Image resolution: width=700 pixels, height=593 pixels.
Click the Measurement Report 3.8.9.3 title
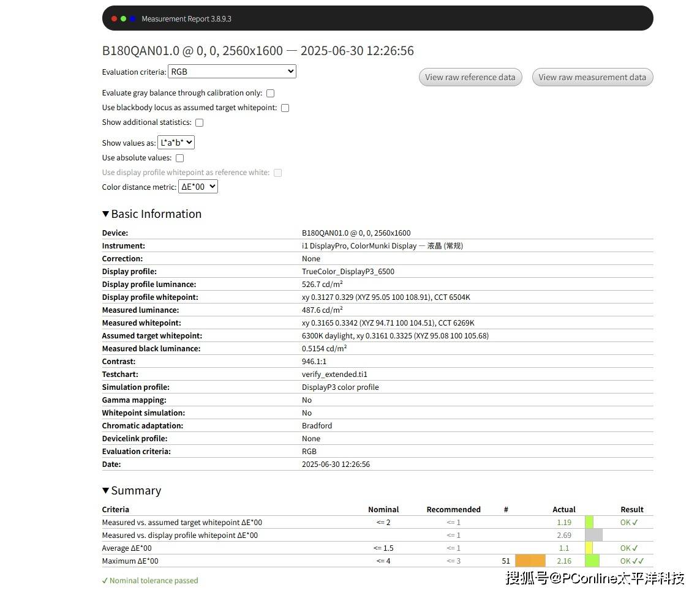click(186, 19)
